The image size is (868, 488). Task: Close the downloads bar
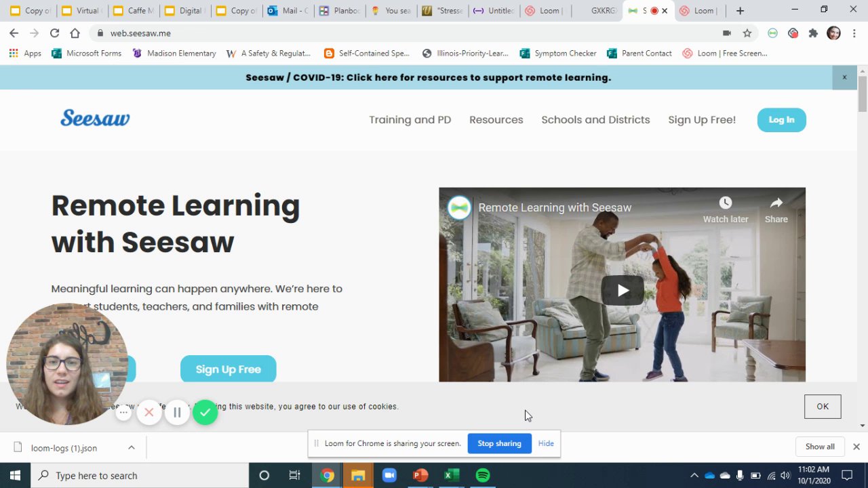(x=856, y=447)
